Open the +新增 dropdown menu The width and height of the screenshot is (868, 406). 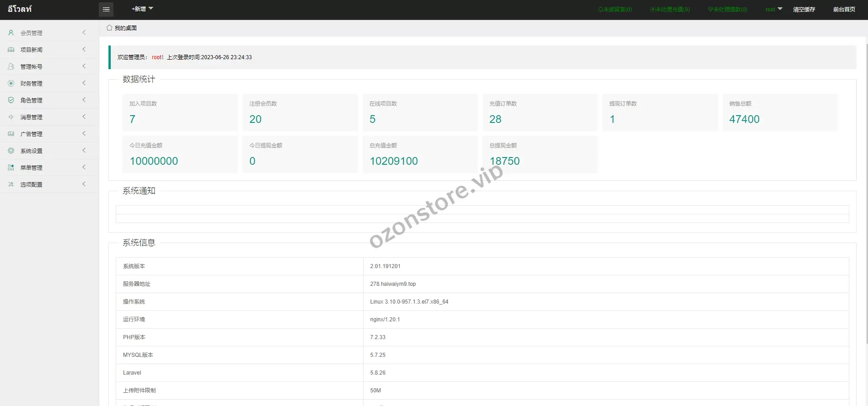click(142, 9)
